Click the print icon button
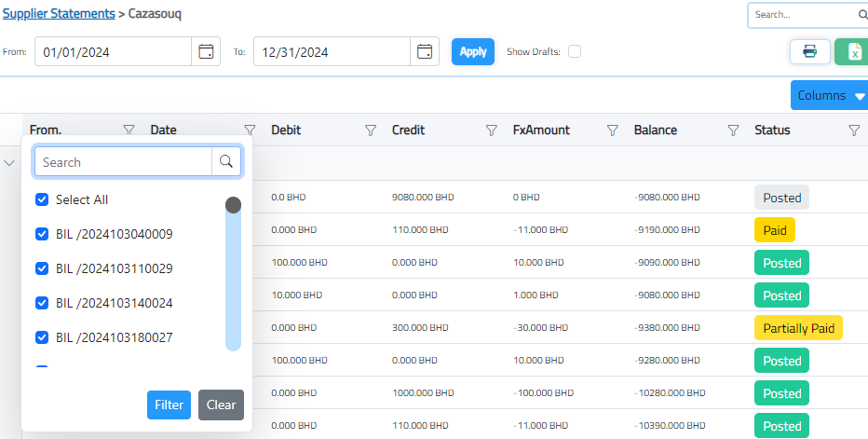The height and width of the screenshot is (439, 868). pos(809,51)
